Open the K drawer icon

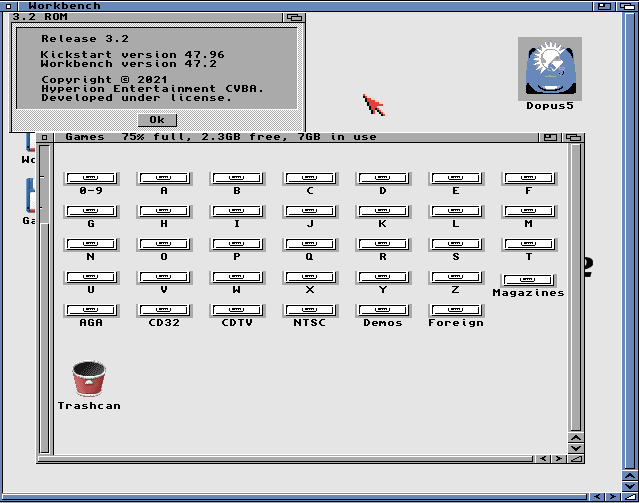pyautogui.click(x=382, y=211)
